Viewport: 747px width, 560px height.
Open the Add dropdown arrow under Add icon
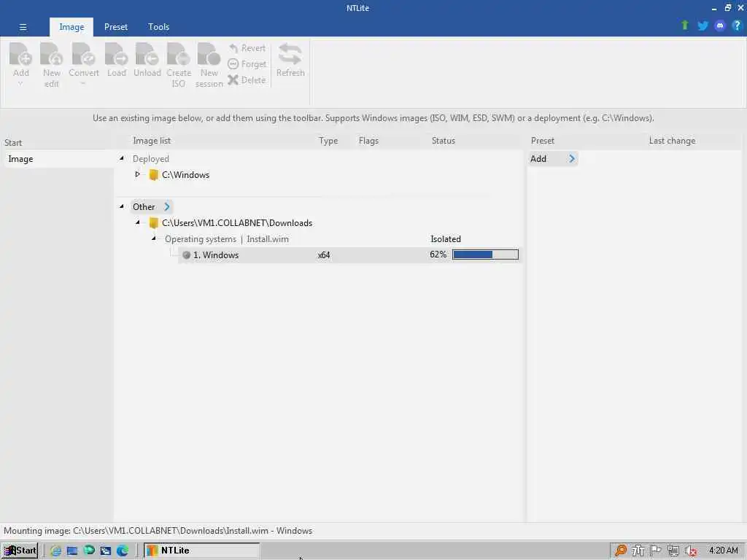pyautogui.click(x=20, y=85)
